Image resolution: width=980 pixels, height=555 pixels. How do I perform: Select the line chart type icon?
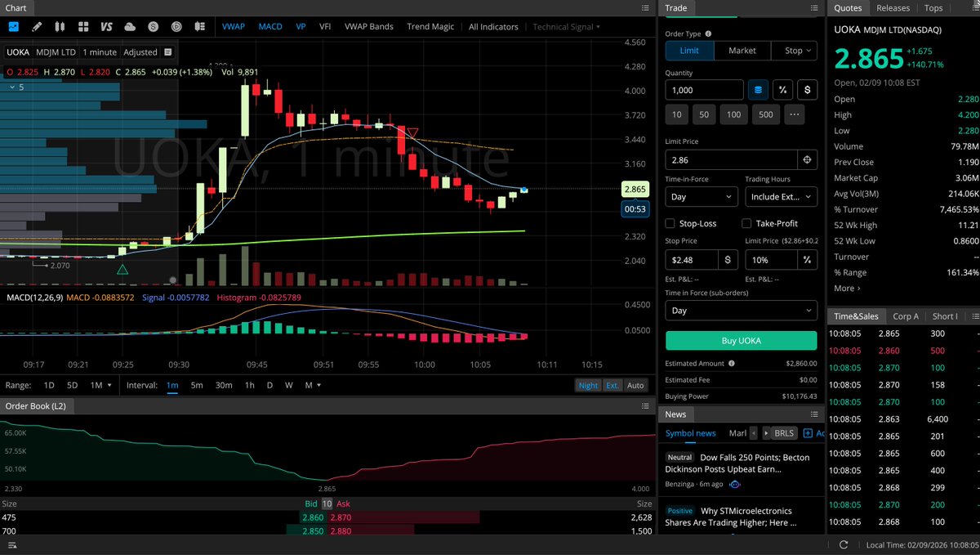coord(14,26)
